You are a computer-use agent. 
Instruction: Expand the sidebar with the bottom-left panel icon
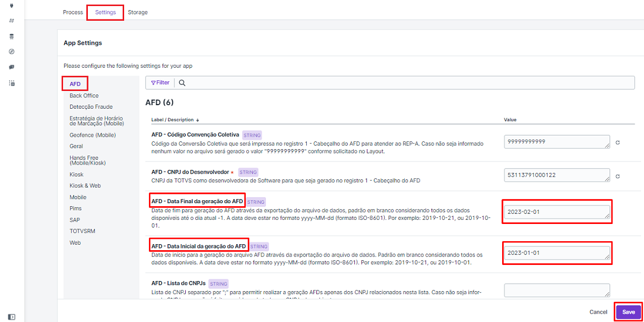pyautogui.click(x=12, y=317)
